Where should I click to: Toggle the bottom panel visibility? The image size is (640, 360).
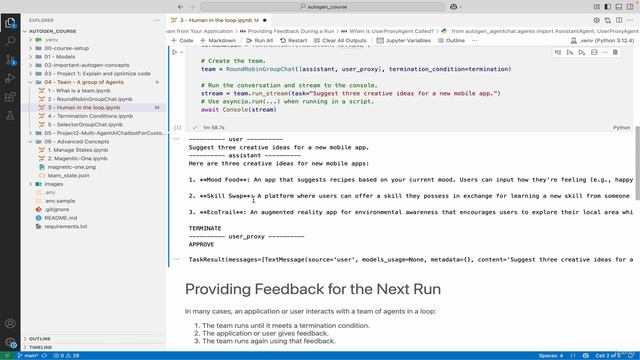point(619,7)
